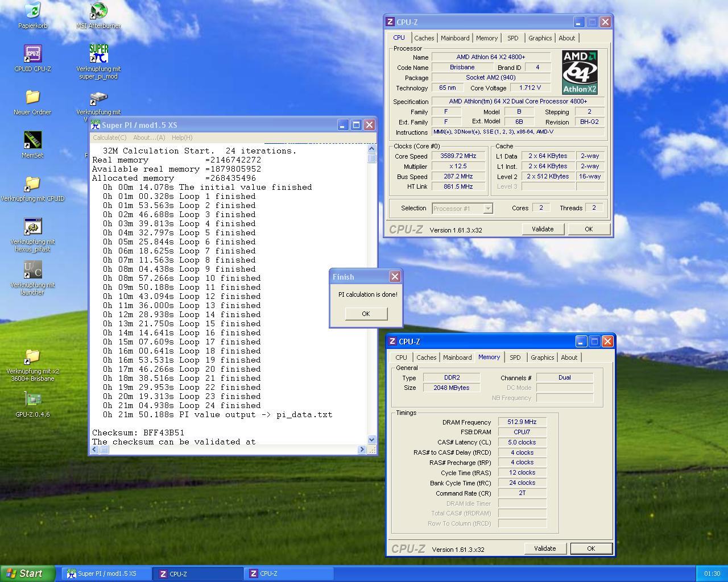The width and height of the screenshot is (728, 582).
Task: Open the Windows Start button
Action: point(28,573)
